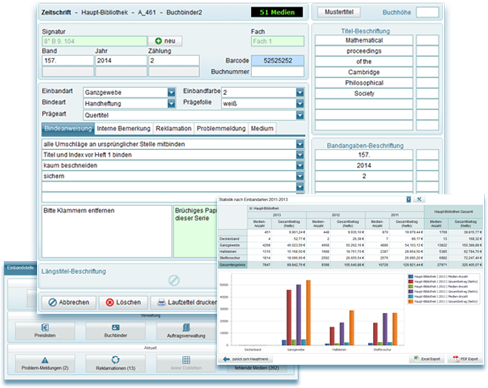This screenshot has width=488, height=388.
Task: Click the Mustertitel button
Action: tap(339, 12)
